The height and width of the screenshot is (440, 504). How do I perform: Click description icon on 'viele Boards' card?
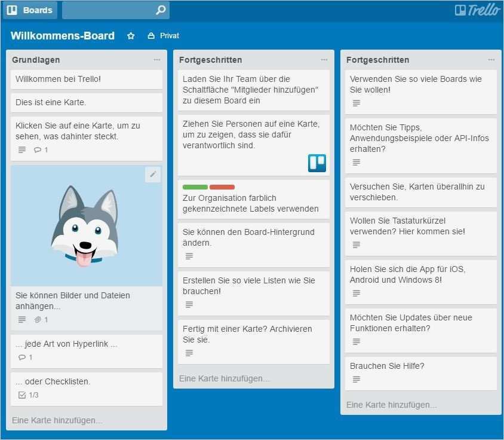pyautogui.click(x=356, y=103)
